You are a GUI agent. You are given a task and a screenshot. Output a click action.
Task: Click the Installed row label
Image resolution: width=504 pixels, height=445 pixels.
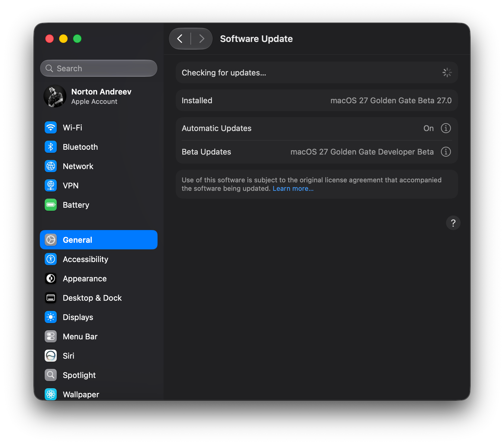pyautogui.click(x=197, y=101)
